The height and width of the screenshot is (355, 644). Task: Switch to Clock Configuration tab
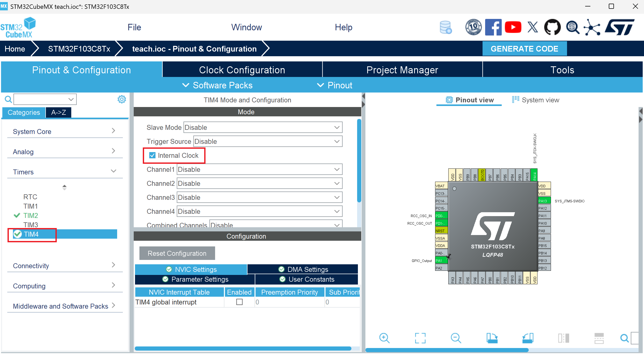click(242, 70)
